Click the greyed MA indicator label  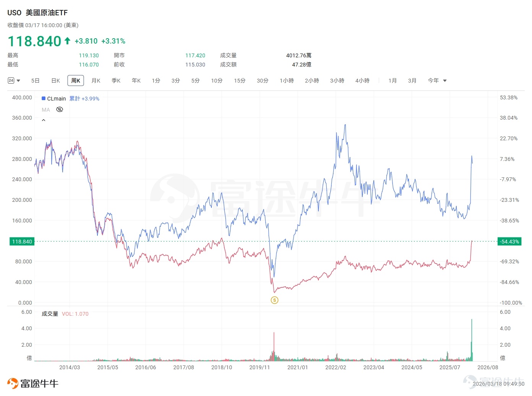pos(46,110)
